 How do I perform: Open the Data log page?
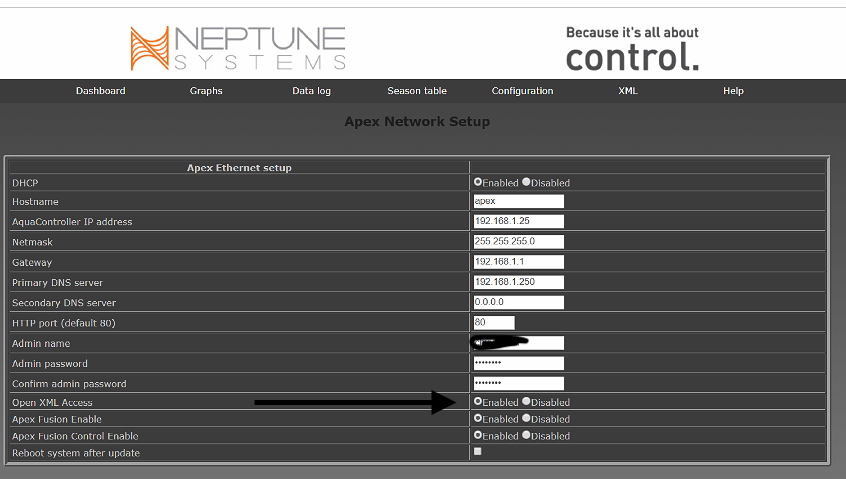click(x=311, y=91)
